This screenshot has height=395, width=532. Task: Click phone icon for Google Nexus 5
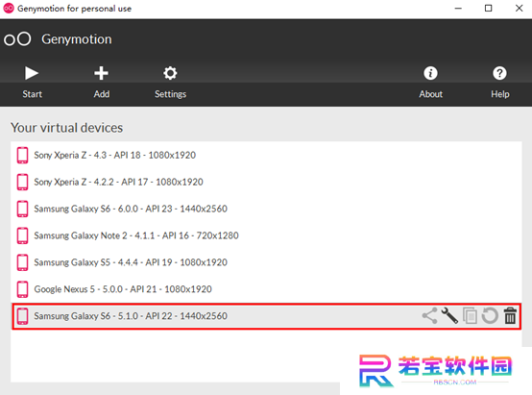tap(23, 289)
